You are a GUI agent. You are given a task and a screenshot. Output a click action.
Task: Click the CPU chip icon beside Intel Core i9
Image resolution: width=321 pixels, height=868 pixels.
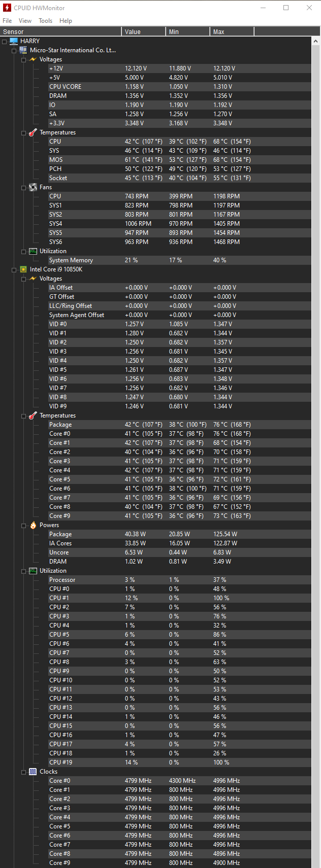[x=23, y=269]
